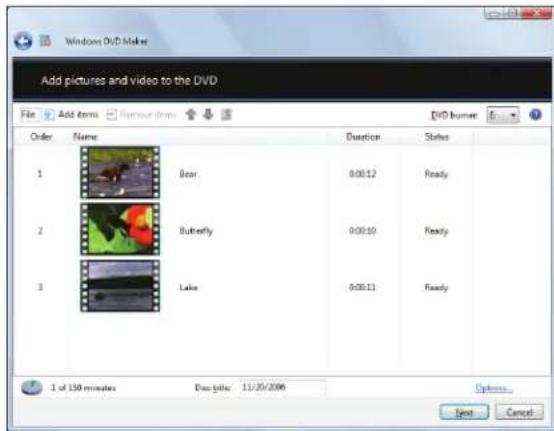This screenshot has height=431, width=554.
Task: Click the Bear item name
Action: coord(188,173)
